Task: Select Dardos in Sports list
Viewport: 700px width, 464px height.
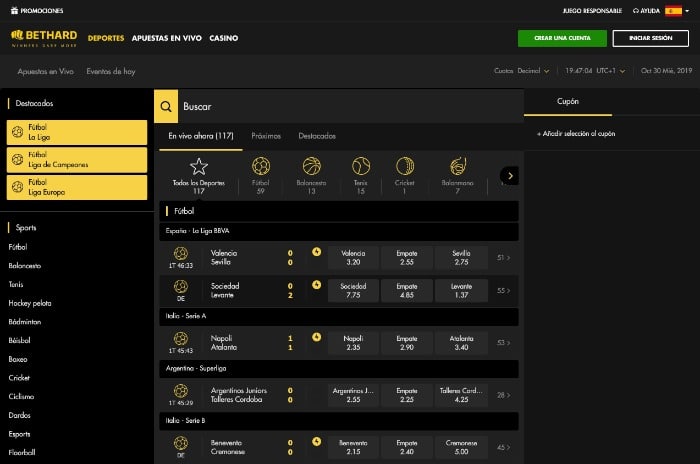Action: tap(19, 415)
